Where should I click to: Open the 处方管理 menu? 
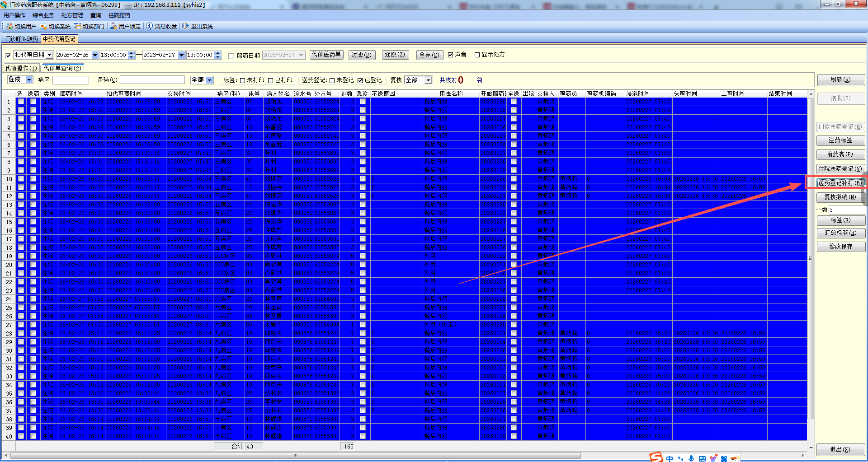click(72, 15)
